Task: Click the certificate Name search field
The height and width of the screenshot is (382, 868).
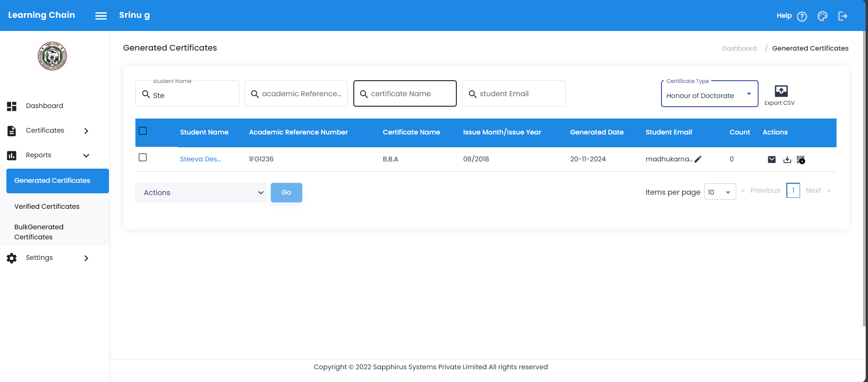Action: 405,94
